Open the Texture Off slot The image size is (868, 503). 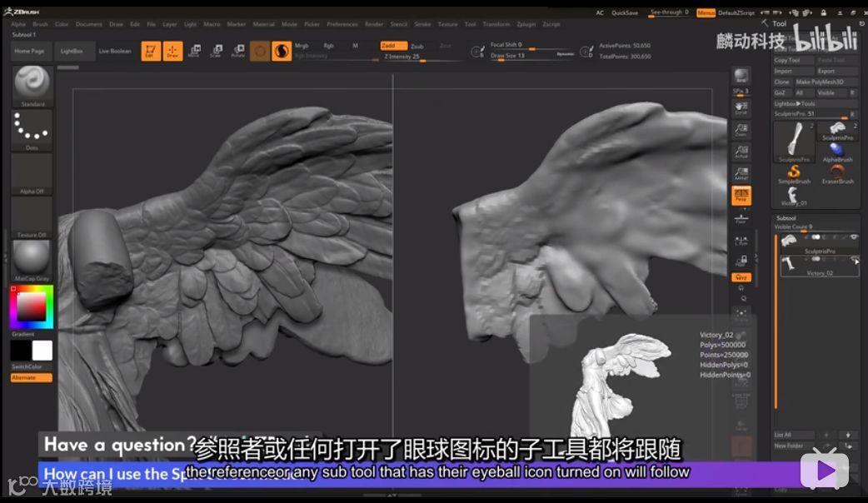click(32, 217)
